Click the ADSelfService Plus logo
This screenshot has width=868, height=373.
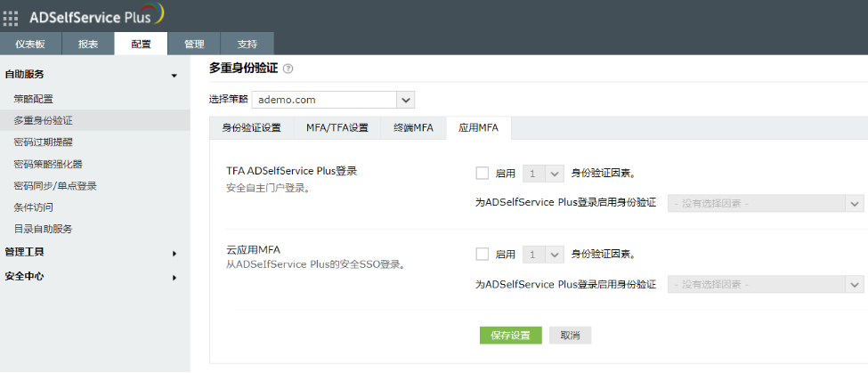(x=97, y=15)
